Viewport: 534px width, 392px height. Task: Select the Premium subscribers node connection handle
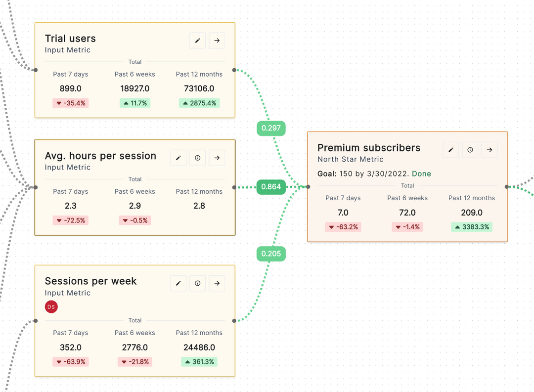(x=308, y=187)
